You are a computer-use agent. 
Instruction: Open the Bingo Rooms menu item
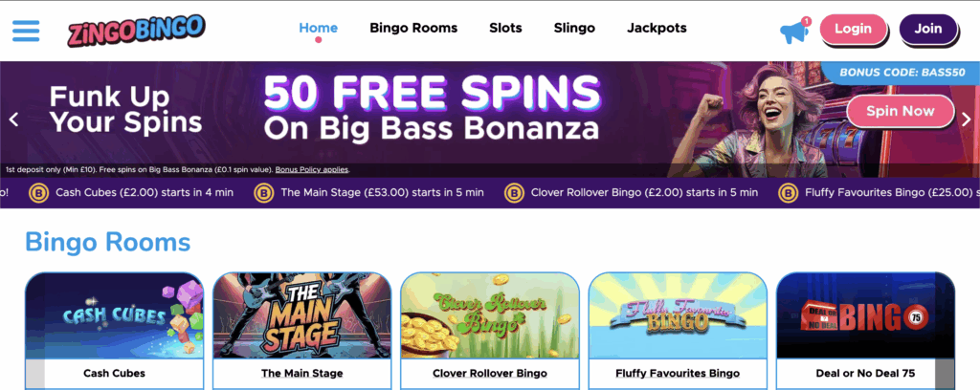(x=413, y=29)
